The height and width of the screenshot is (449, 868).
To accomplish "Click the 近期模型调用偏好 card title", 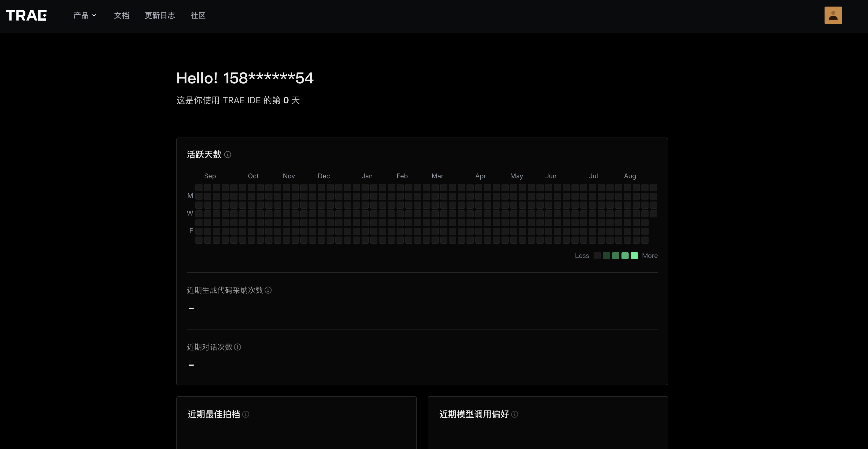I will pos(474,414).
